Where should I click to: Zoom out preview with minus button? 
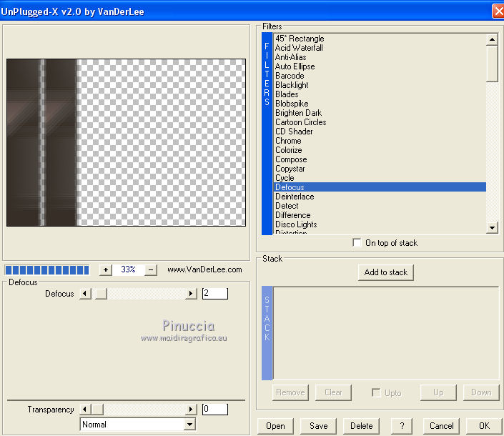click(x=151, y=269)
